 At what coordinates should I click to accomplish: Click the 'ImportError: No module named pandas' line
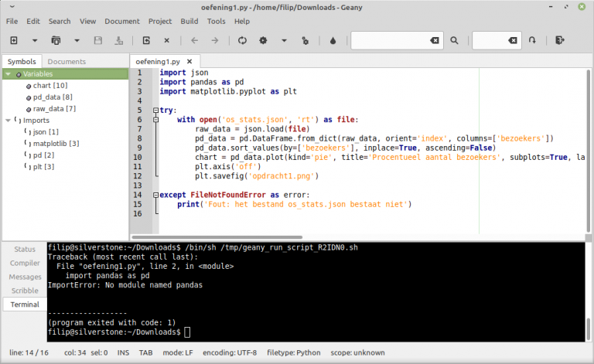(125, 285)
